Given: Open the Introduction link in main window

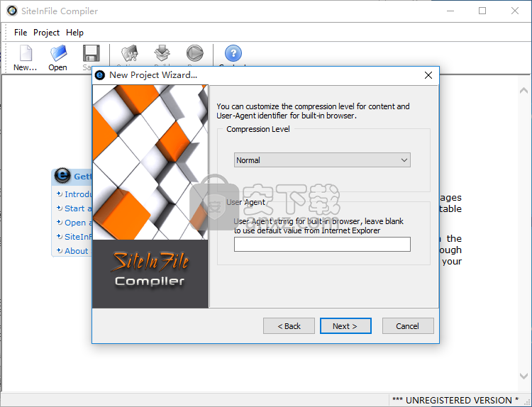Looking at the screenshot, I should (x=78, y=194).
